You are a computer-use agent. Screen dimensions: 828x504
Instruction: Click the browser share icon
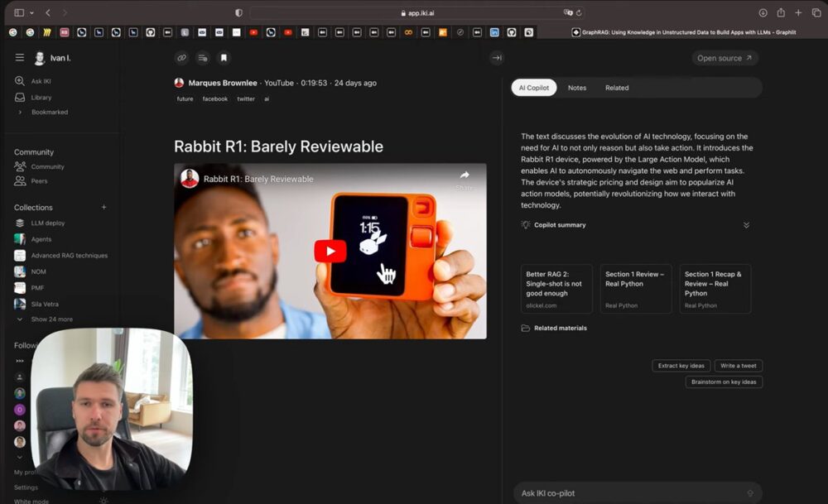(x=781, y=12)
